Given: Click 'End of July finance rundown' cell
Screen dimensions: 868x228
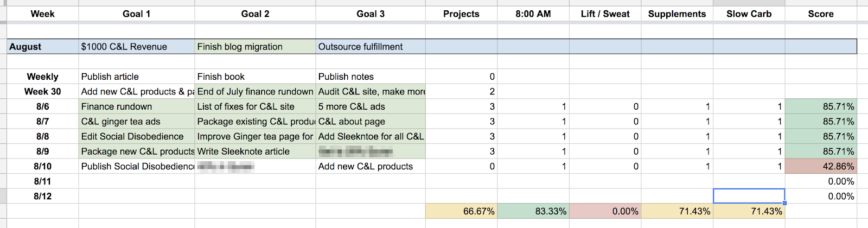Looking at the screenshot, I should click(x=256, y=92).
